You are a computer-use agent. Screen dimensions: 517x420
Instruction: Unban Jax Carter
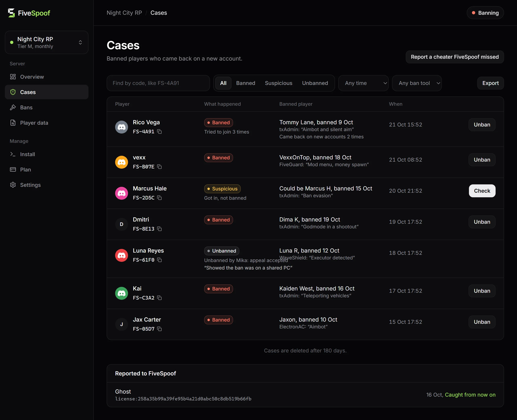(482, 322)
